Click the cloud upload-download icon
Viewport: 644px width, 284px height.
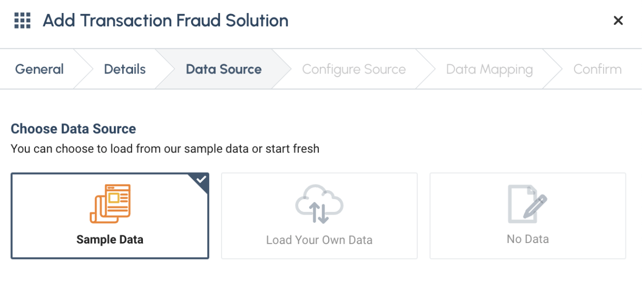(x=319, y=204)
